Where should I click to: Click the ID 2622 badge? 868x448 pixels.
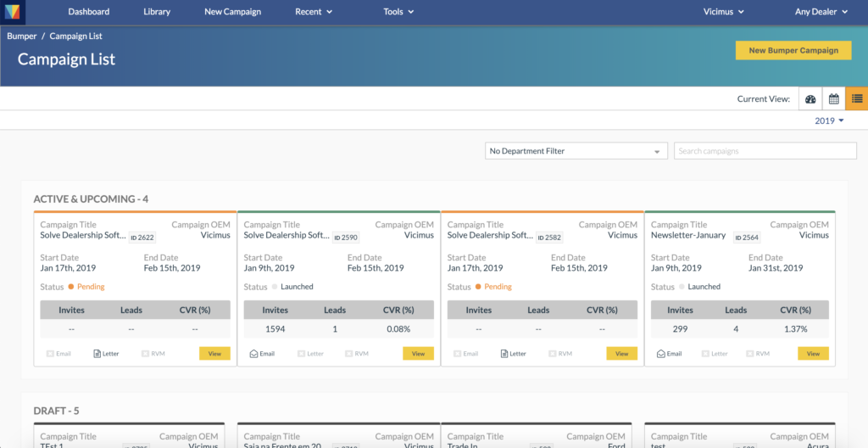click(142, 238)
